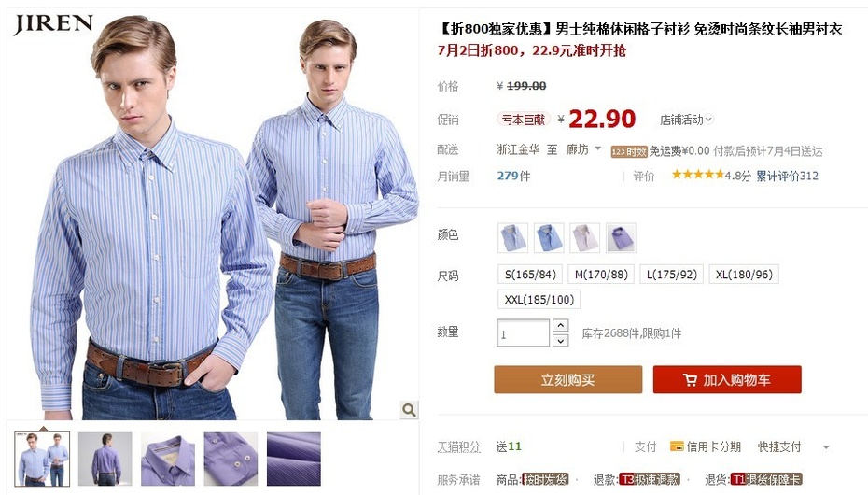This screenshot has height=495, width=868.
Task: Click the magnifier zoom icon on product image
Action: 409,410
